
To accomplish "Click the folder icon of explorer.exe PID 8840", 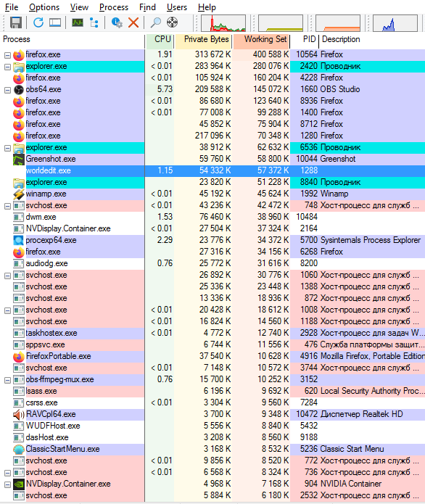I will point(19,182).
